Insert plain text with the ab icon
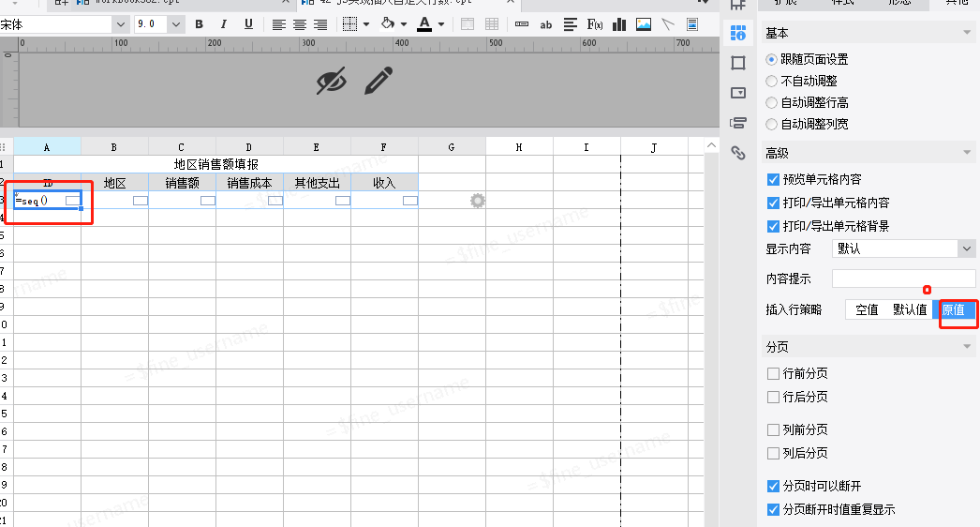This screenshot has height=527, width=980. 545,25
